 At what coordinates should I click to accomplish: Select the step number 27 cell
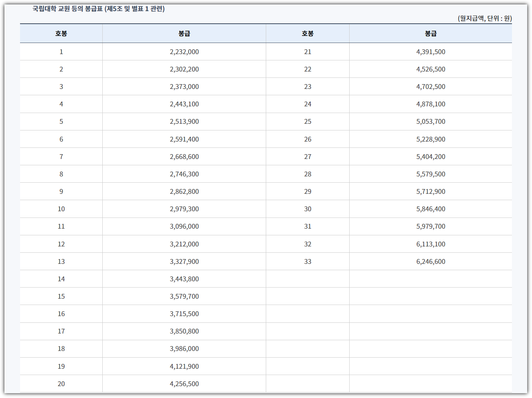(308, 157)
